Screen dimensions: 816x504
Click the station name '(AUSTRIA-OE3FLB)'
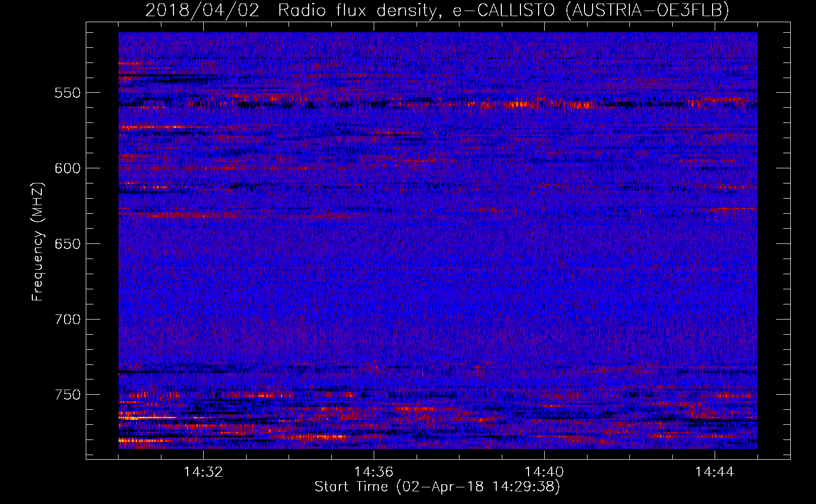click(x=648, y=11)
